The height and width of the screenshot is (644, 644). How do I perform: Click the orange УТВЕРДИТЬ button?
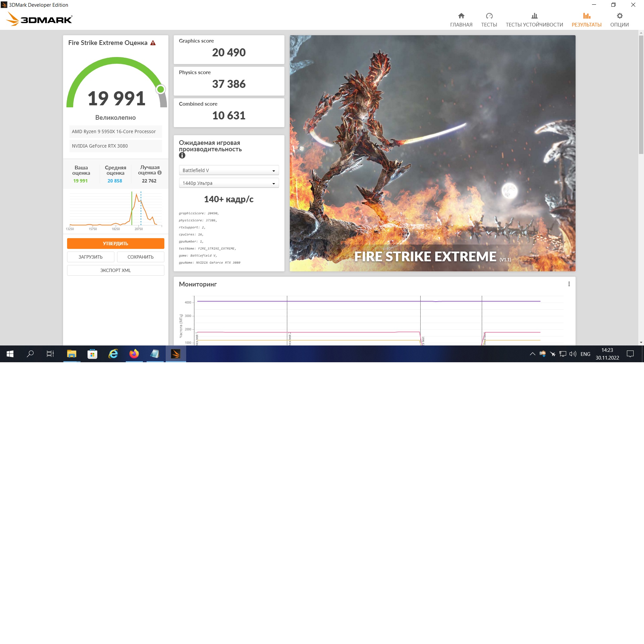[x=115, y=244]
